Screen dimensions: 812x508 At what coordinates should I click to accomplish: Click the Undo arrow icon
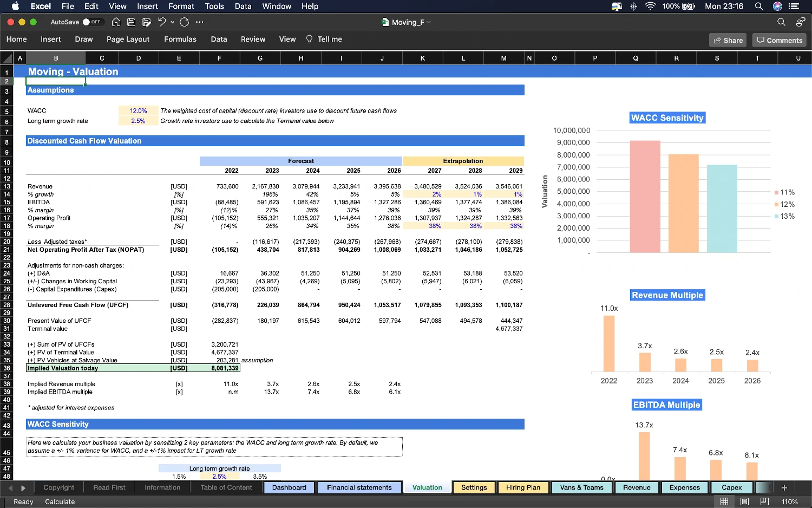162,22
